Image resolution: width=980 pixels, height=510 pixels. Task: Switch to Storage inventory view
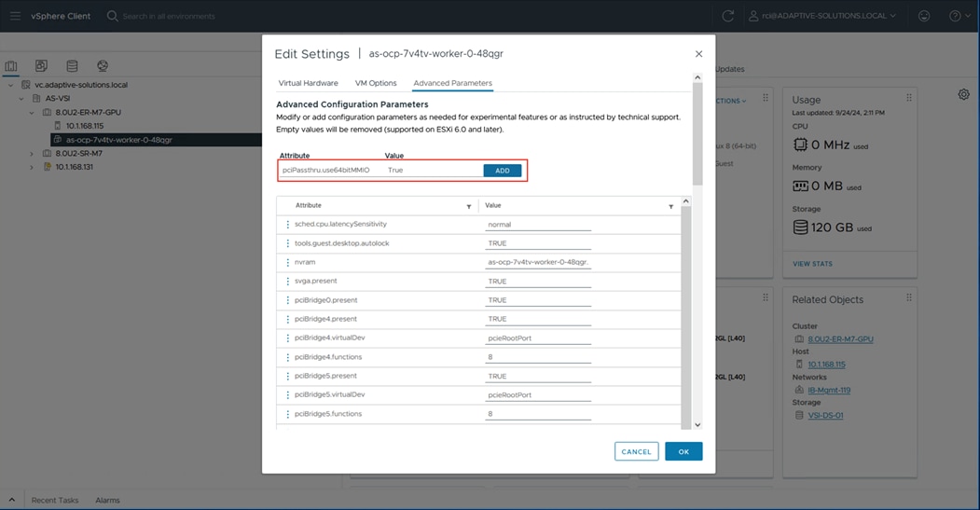pos(72,66)
